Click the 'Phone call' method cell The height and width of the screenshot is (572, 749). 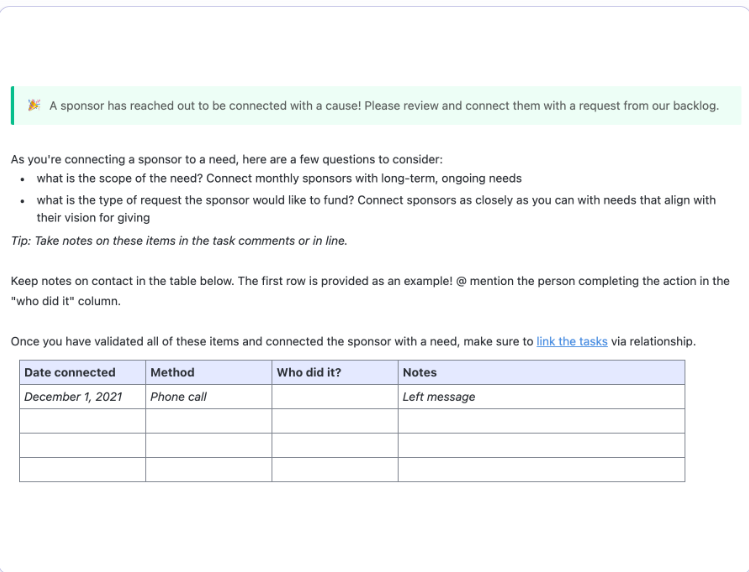209,397
